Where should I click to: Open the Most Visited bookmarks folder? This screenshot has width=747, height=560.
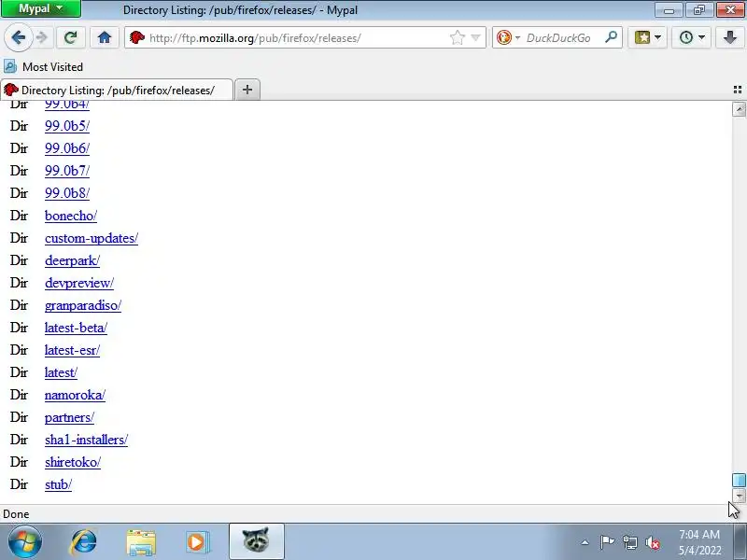coord(44,66)
